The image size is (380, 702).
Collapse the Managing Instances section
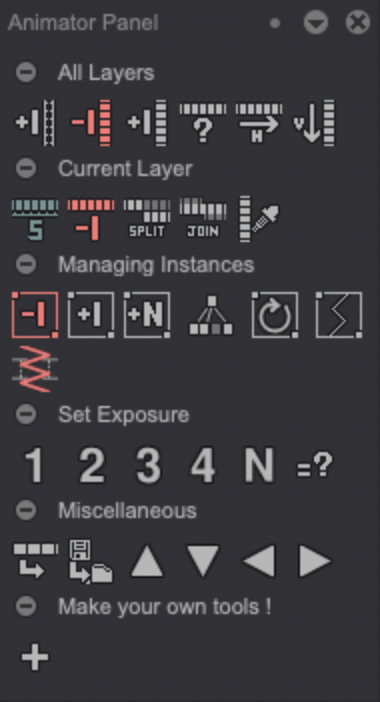tap(26, 264)
